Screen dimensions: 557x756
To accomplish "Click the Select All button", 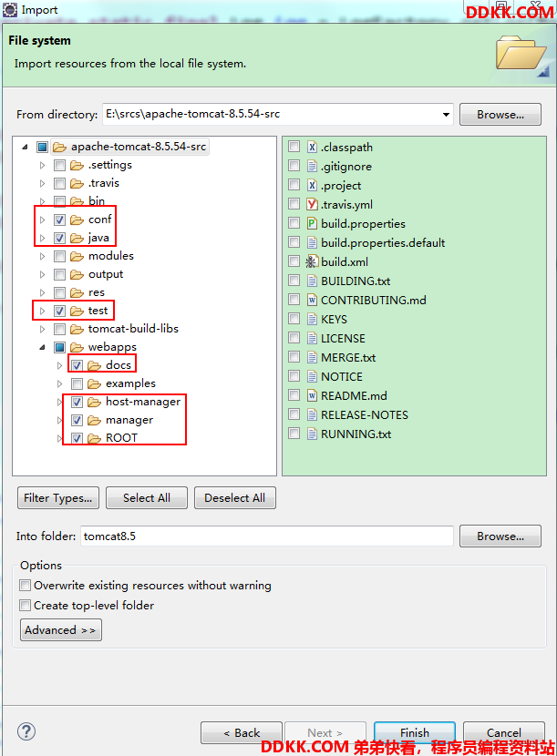I will coord(146,497).
